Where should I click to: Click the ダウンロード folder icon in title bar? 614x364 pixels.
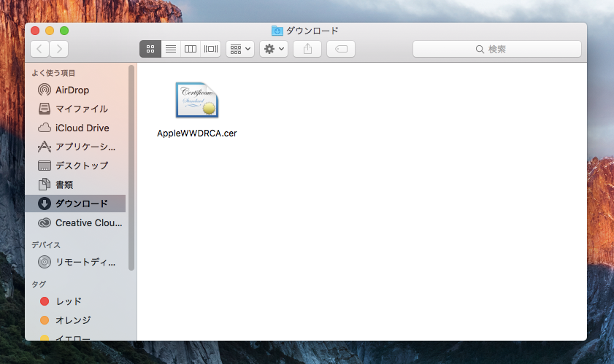point(277,31)
